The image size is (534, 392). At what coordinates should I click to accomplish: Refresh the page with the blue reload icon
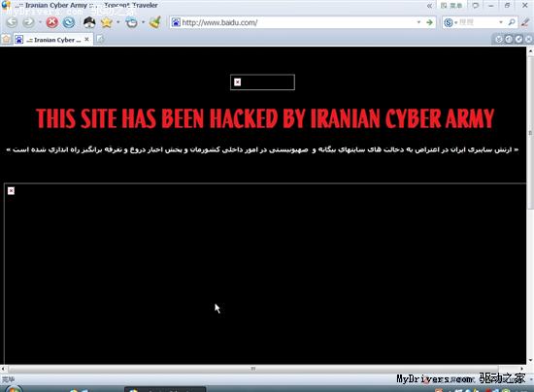[x=69, y=22]
